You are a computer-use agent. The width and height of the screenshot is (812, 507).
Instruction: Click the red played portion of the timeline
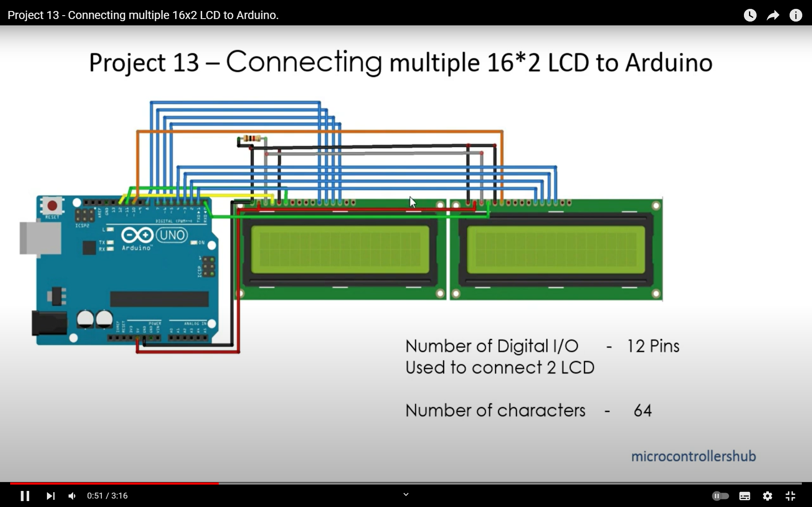tap(114, 483)
